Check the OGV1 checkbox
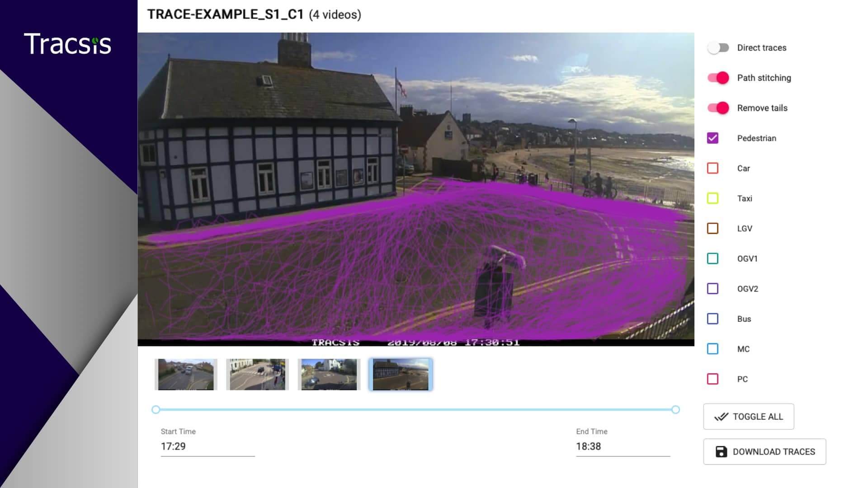The image size is (868, 488). [712, 258]
